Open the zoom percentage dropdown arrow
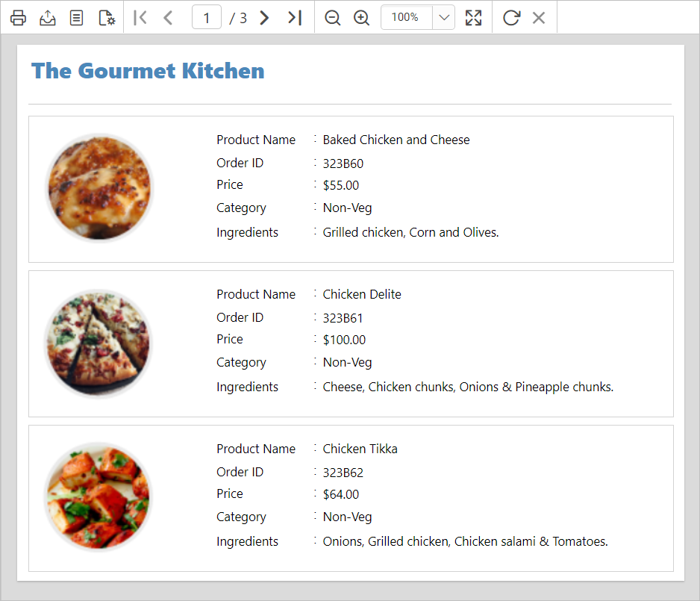The height and width of the screenshot is (601, 700). click(x=444, y=17)
